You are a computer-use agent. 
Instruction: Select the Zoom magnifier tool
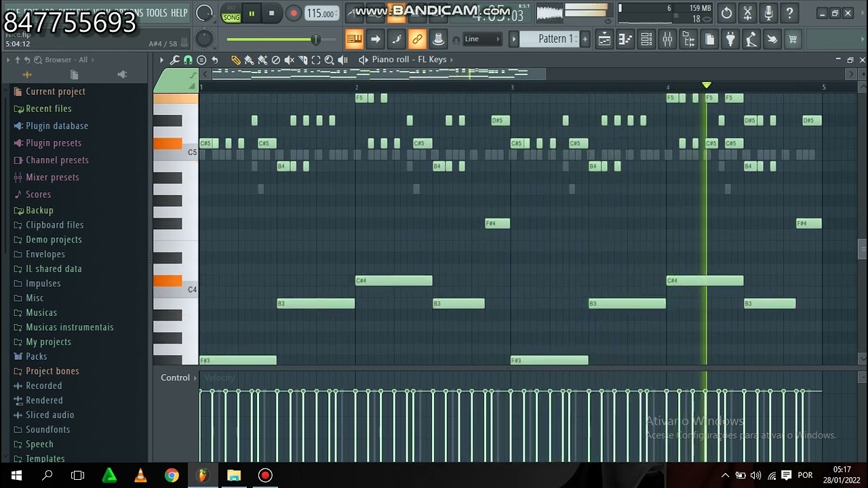point(330,60)
